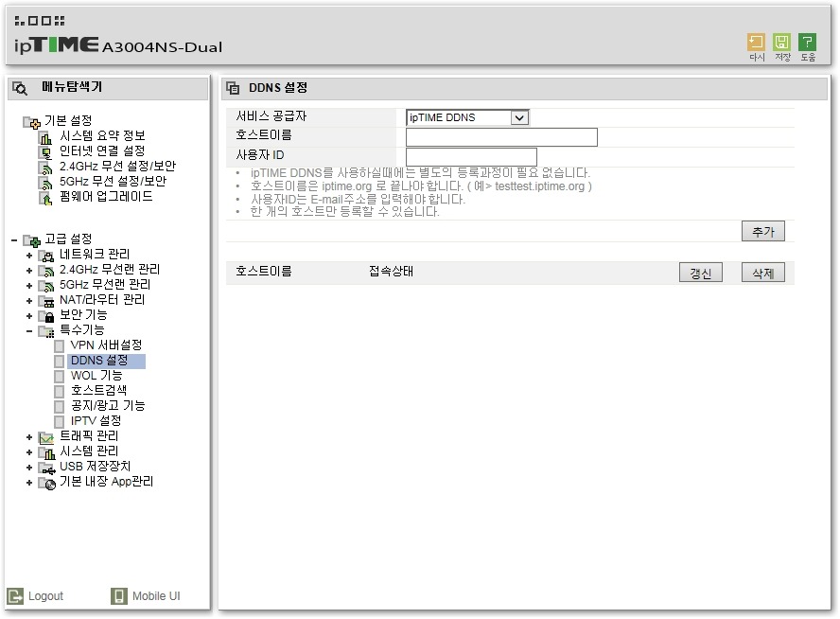Screen dimensions: 840x619
Task: Expand the 기본 내장 App관리 node
Action: [x=29, y=484]
